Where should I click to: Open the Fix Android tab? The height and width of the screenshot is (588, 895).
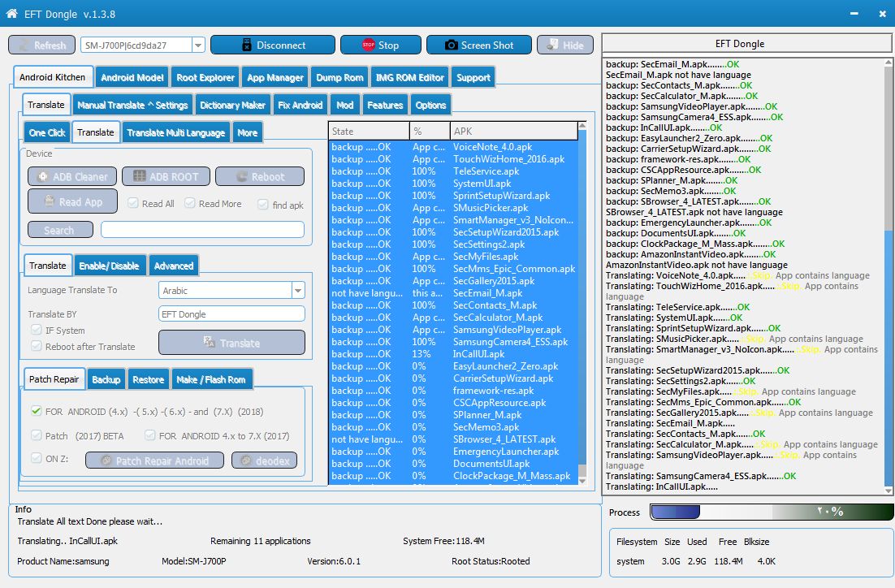click(x=300, y=105)
